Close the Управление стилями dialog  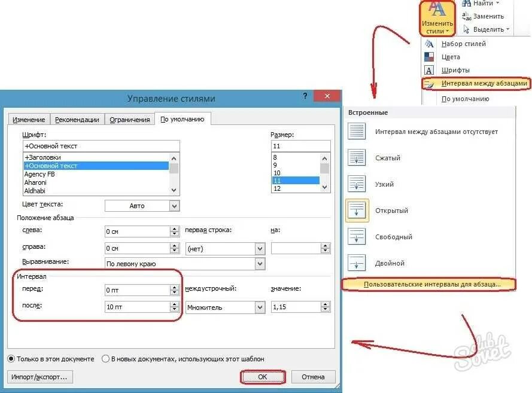327,96
